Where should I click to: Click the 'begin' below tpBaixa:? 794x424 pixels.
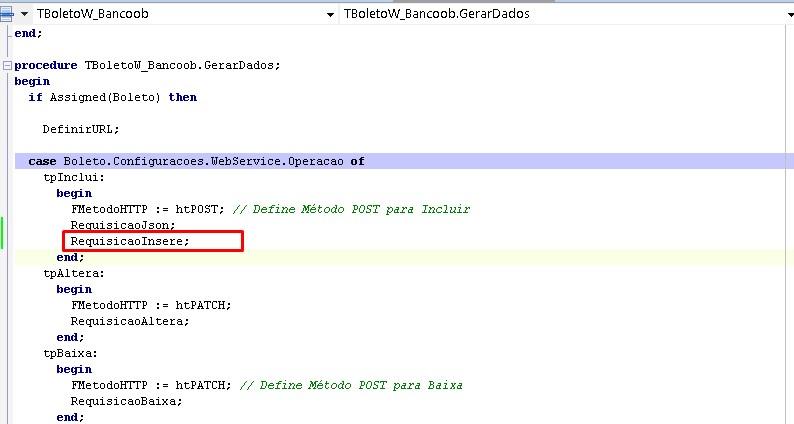(x=74, y=369)
